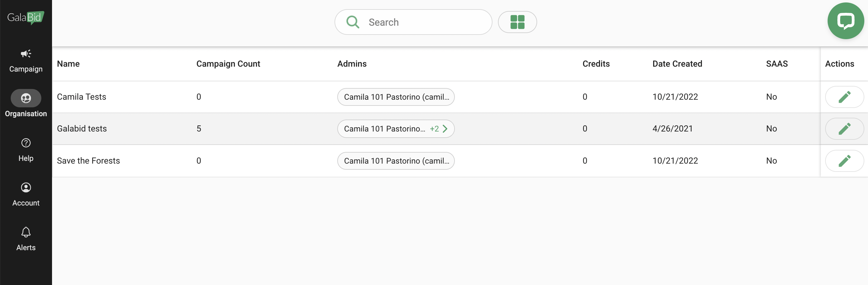Click the 4/26/2021 date cell
The image size is (868, 285).
(672, 129)
